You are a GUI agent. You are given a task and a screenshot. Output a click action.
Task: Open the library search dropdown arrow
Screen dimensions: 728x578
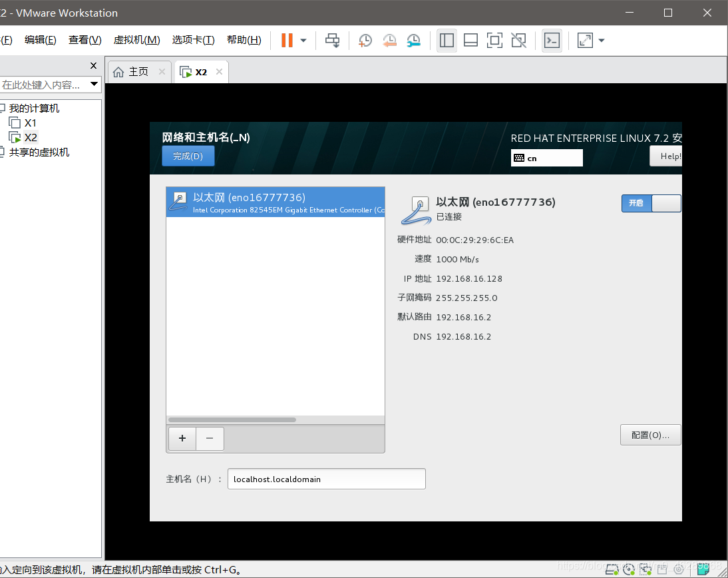94,84
